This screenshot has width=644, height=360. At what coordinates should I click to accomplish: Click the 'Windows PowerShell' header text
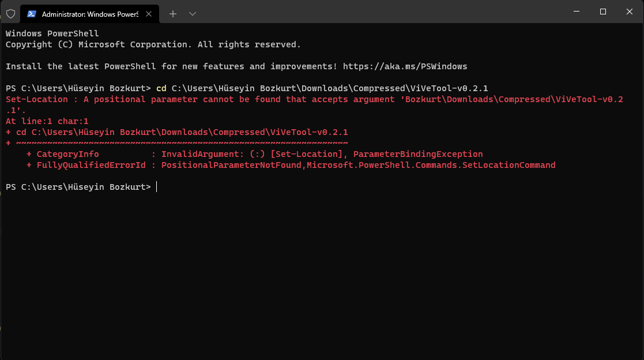point(52,33)
